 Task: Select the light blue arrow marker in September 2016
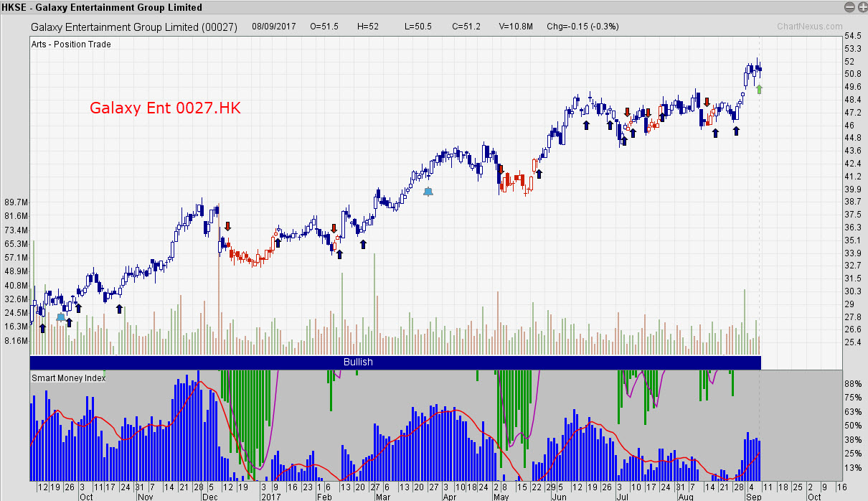click(61, 317)
